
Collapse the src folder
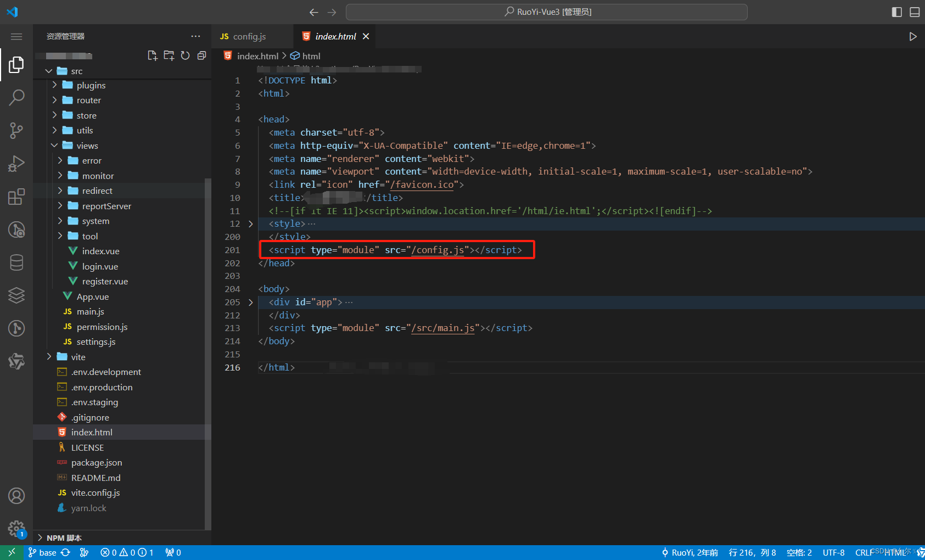coord(48,70)
